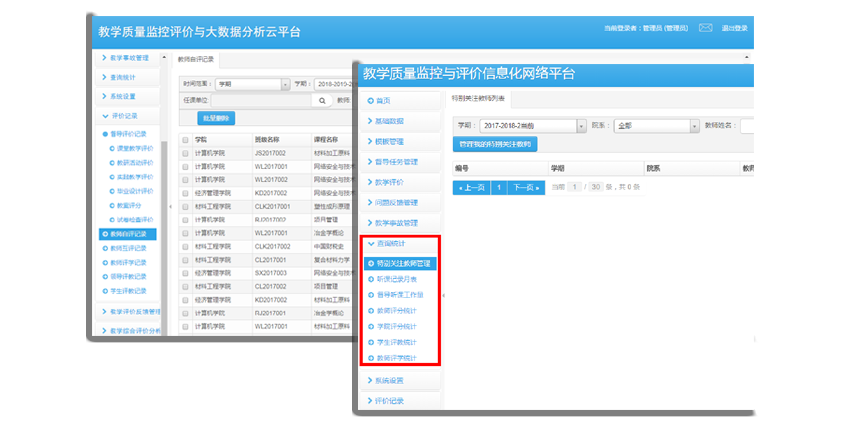The width and height of the screenshot is (846, 426).
Task: Open 教案评分 in the back sidebar
Action: tap(126, 205)
